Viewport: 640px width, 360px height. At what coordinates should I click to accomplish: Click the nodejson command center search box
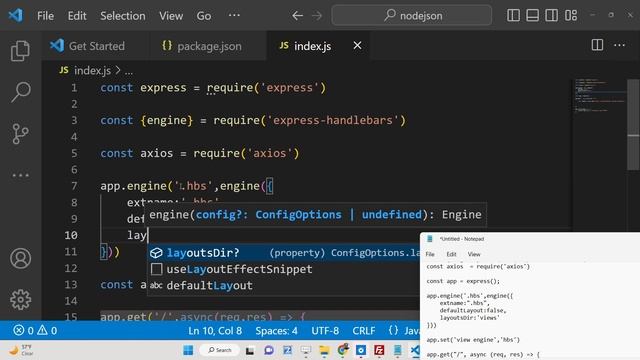click(x=411, y=16)
